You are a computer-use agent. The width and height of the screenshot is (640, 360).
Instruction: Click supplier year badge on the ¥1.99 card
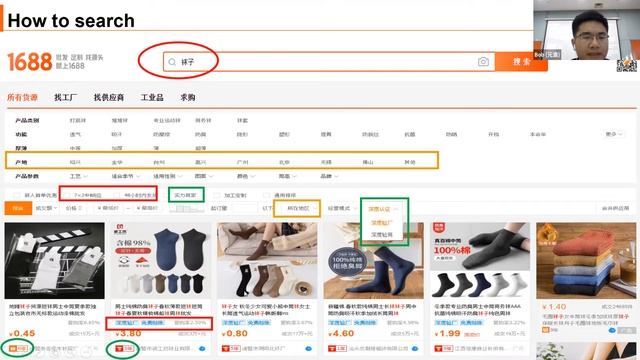(444, 349)
